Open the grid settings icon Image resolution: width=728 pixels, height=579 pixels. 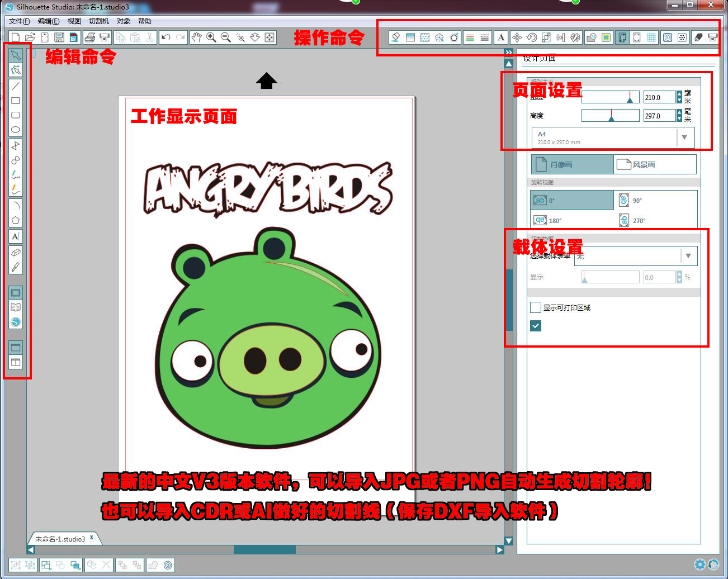click(x=651, y=37)
